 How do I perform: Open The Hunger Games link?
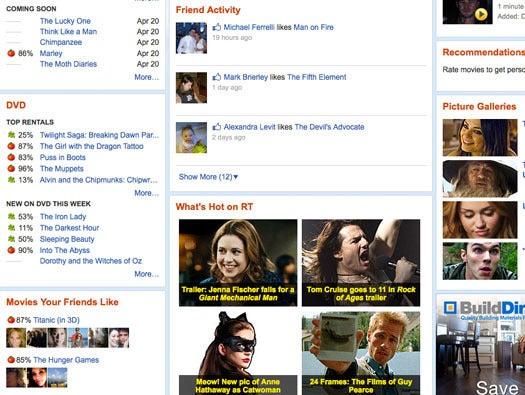[x=66, y=360]
